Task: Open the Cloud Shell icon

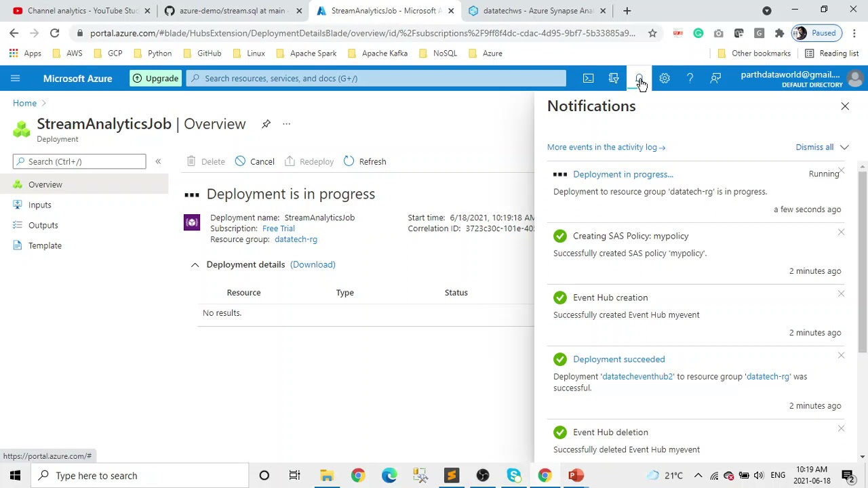Action: (x=588, y=79)
